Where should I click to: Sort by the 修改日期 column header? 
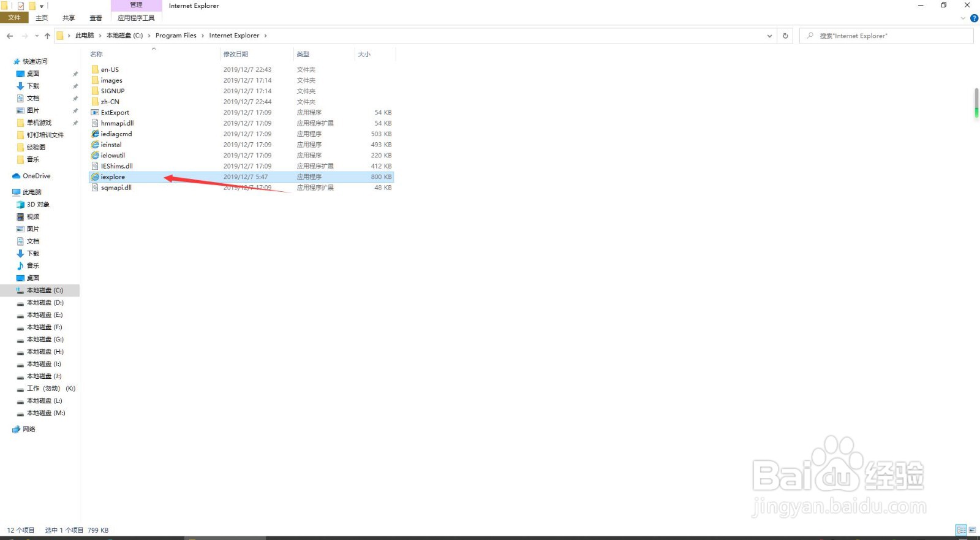(256, 54)
